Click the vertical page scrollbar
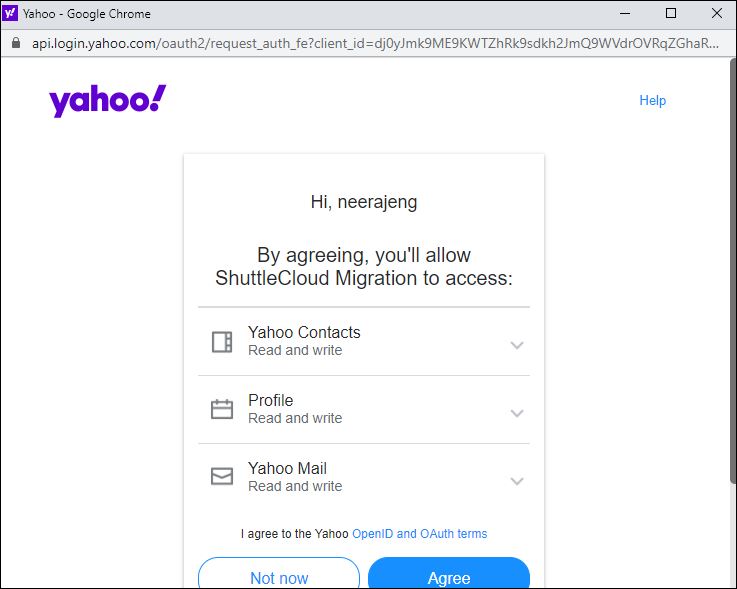 (x=733, y=271)
